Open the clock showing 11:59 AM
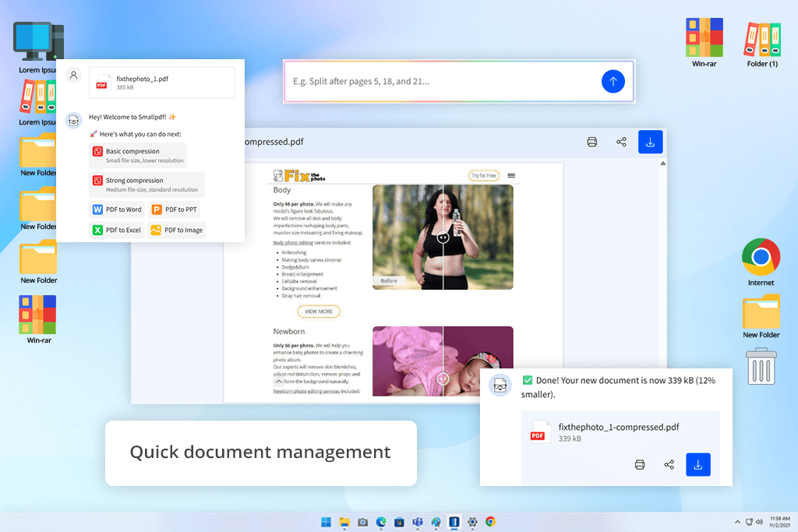 (779, 522)
